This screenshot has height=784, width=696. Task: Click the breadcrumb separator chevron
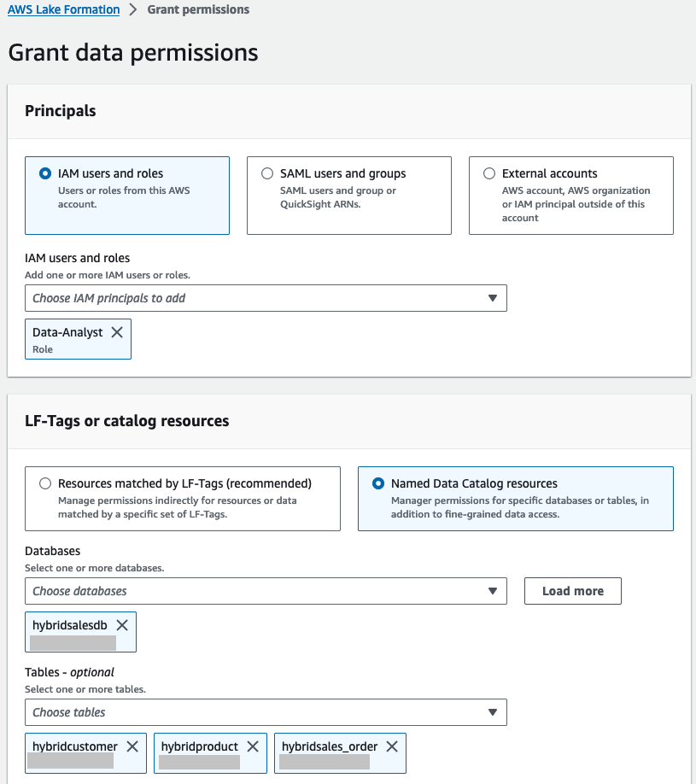[x=133, y=10]
